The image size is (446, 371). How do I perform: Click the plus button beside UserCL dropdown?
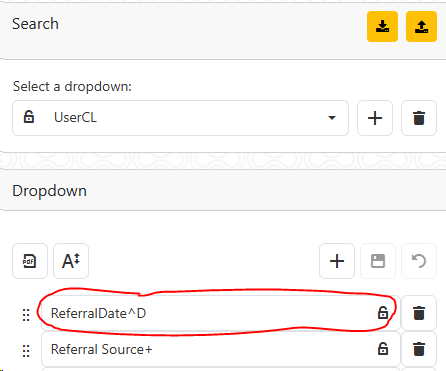375,118
